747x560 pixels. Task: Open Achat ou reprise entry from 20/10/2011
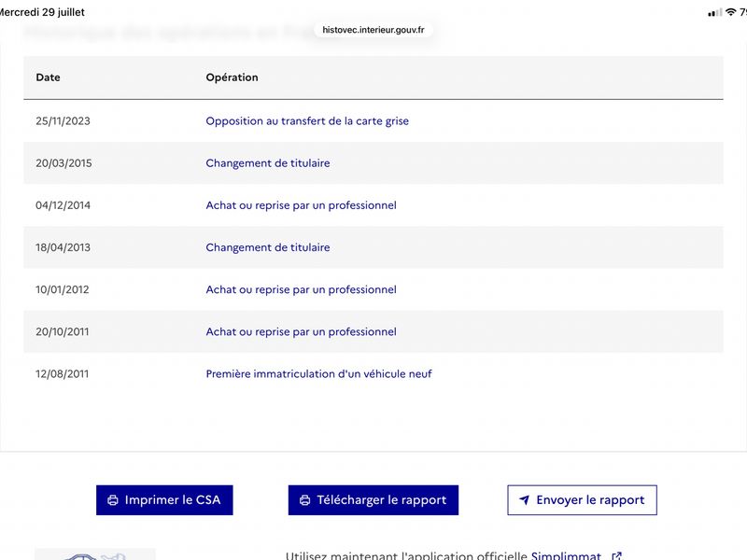click(301, 331)
